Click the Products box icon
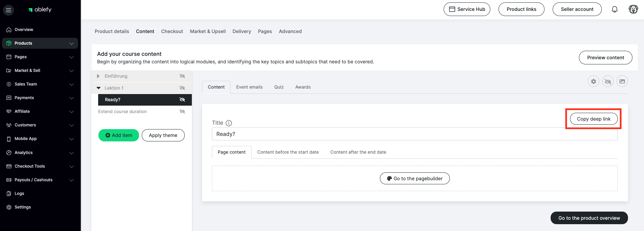Screen dimensions: 644x231 (9, 43)
